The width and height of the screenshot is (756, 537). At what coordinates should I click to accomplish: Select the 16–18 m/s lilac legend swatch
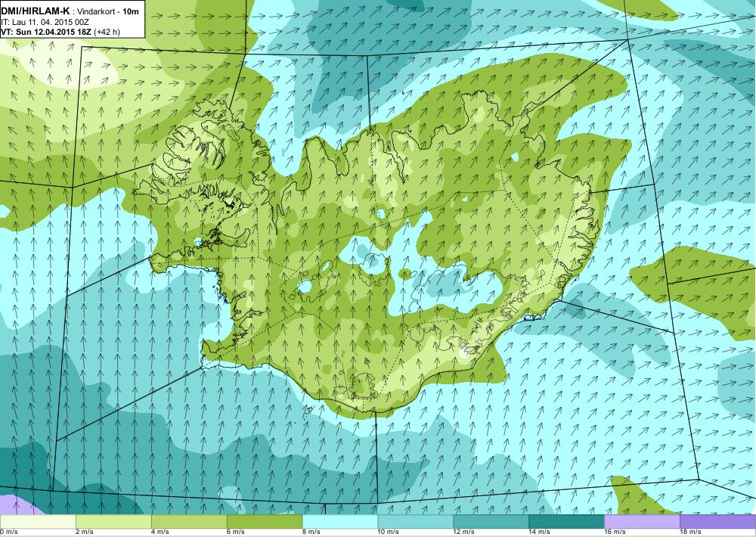coord(642,522)
